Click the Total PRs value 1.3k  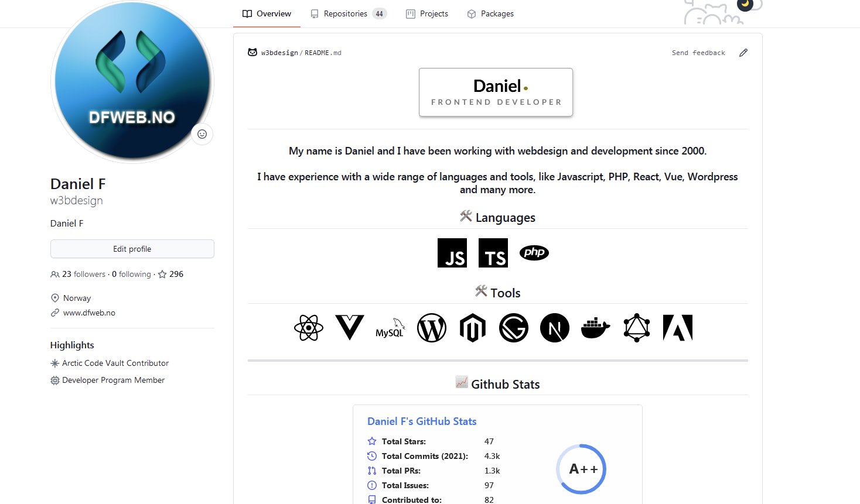pyautogui.click(x=492, y=471)
